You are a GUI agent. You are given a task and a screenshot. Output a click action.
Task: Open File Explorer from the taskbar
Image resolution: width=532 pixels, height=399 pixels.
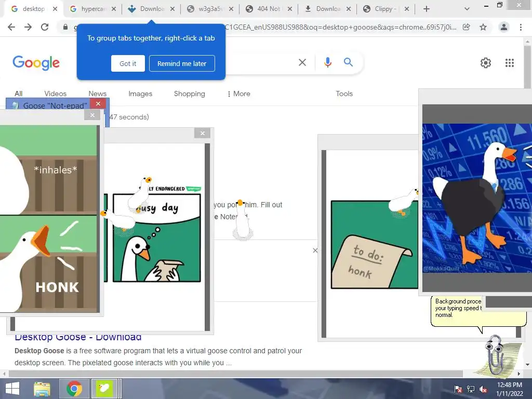(42, 389)
